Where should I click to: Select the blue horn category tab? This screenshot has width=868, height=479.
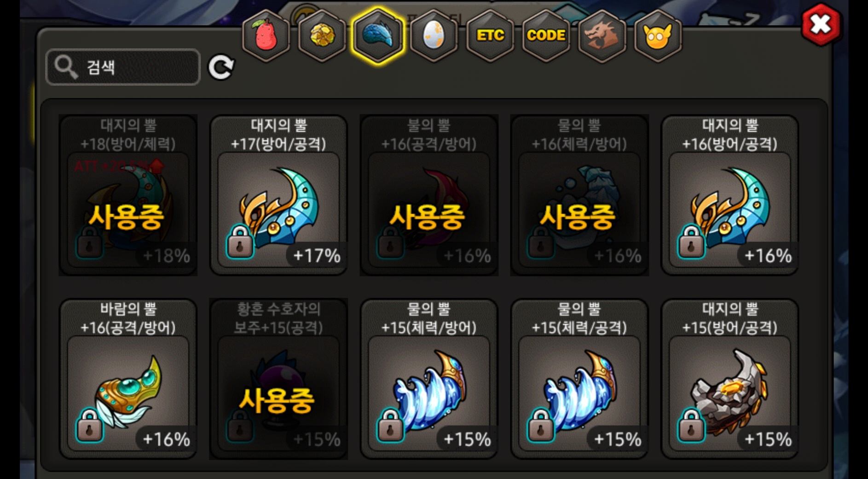coord(378,36)
